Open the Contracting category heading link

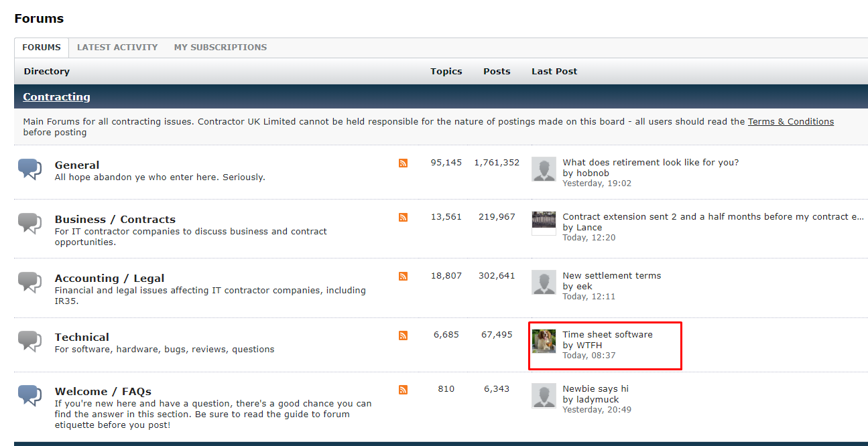click(x=56, y=97)
